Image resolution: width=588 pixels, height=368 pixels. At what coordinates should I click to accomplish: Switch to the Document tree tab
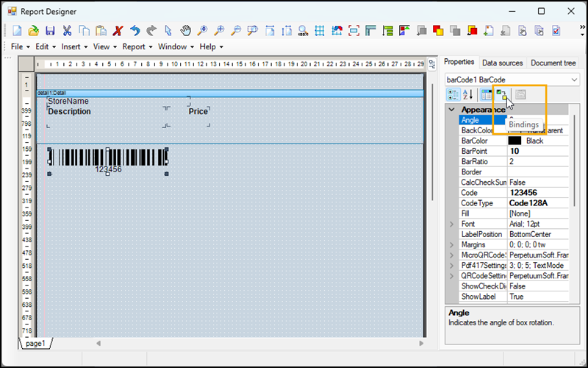coord(553,63)
